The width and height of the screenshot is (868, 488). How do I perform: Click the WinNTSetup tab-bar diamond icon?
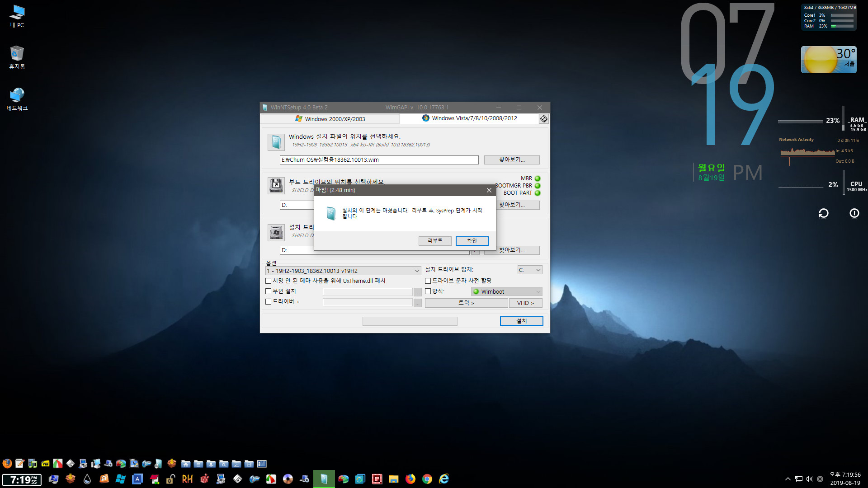tap(544, 119)
